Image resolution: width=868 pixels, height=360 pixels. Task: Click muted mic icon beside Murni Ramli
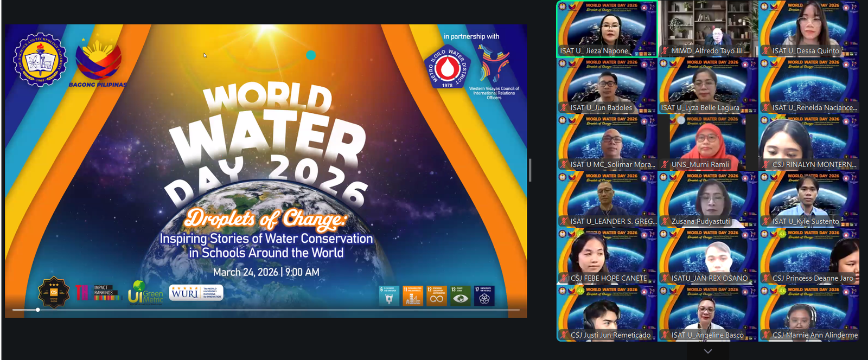coord(665,165)
